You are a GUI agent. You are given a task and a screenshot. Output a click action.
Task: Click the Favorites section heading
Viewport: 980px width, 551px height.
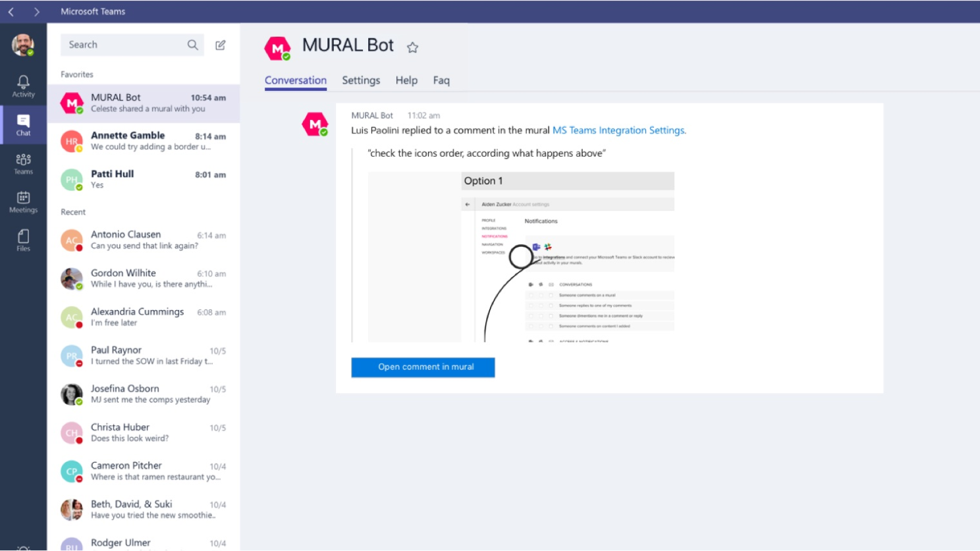[77, 74]
